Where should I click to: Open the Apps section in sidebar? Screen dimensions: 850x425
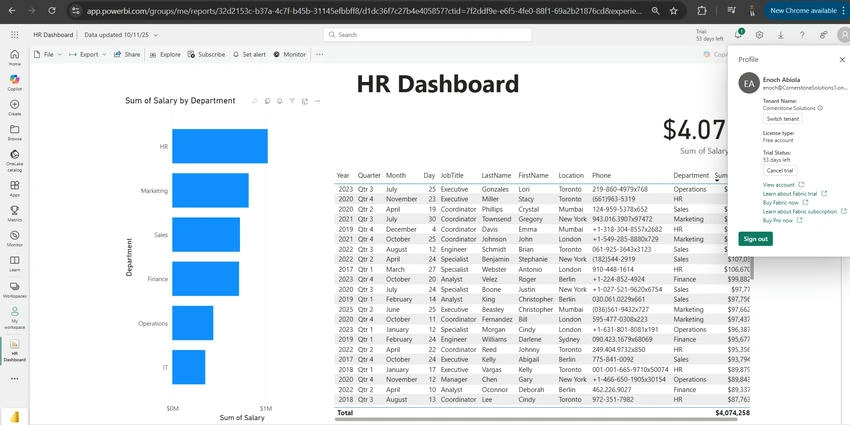15,189
